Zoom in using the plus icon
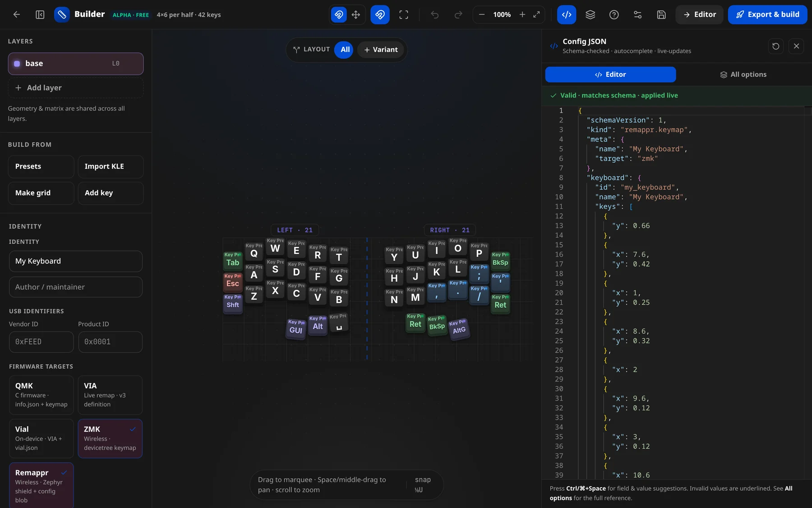The image size is (812, 508). point(522,14)
